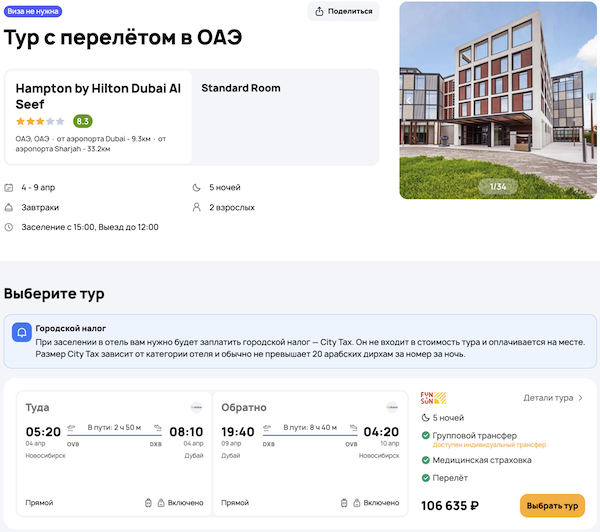Click the calendar icon next to dates
The width and height of the screenshot is (600, 532).
(9, 187)
